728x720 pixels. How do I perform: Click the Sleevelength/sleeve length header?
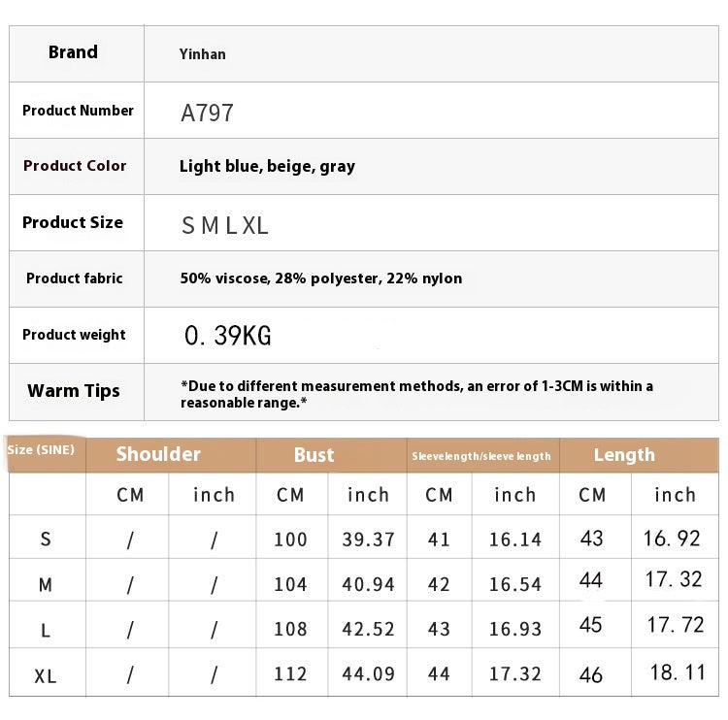coord(480,456)
